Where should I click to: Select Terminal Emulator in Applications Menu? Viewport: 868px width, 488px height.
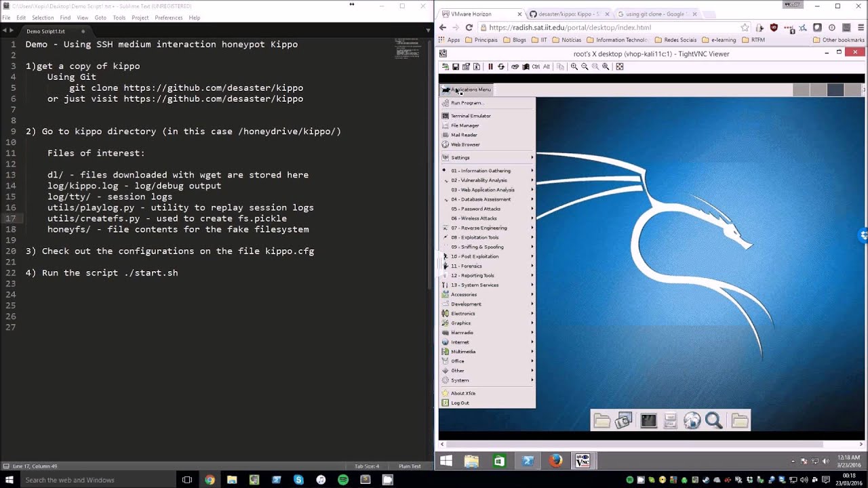tap(487, 116)
